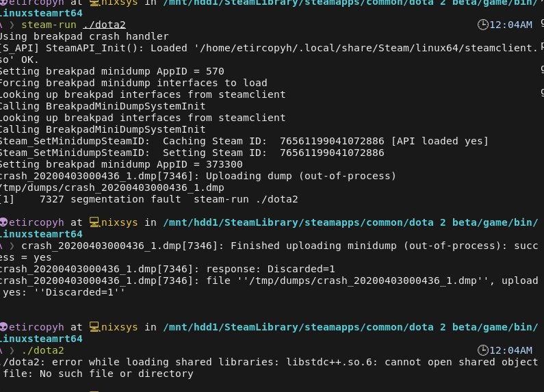The width and height of the screenshot is (544, 392).
Task: Click the upper '12:04AM' timestamp text
Action: point(510,25)
